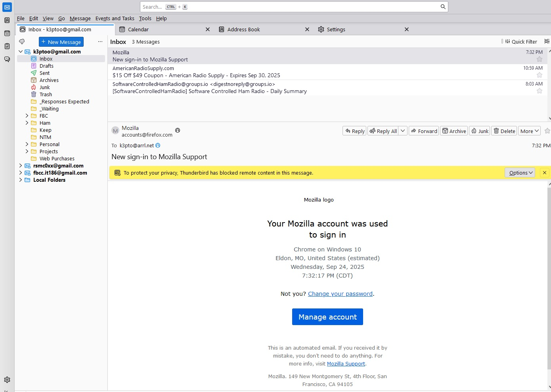
Task: Reply to the Mozilla message
Action: pyautogui.click(x=354, y=131)
